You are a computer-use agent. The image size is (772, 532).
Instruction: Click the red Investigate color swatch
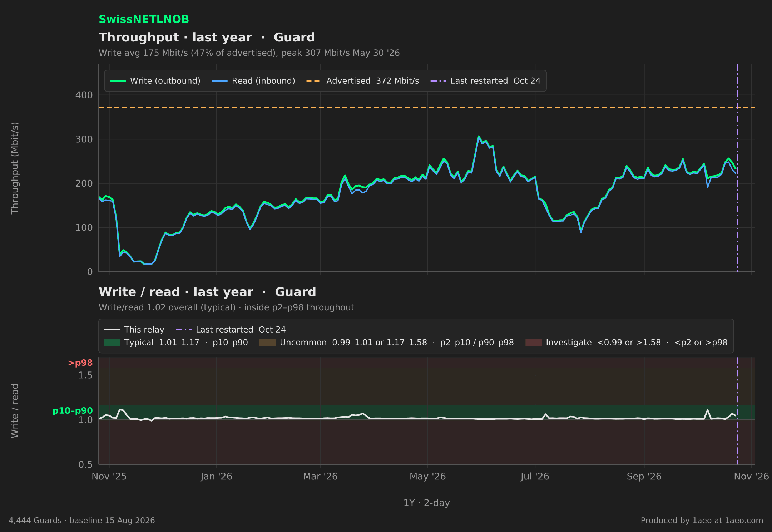(x=534, y=343)
